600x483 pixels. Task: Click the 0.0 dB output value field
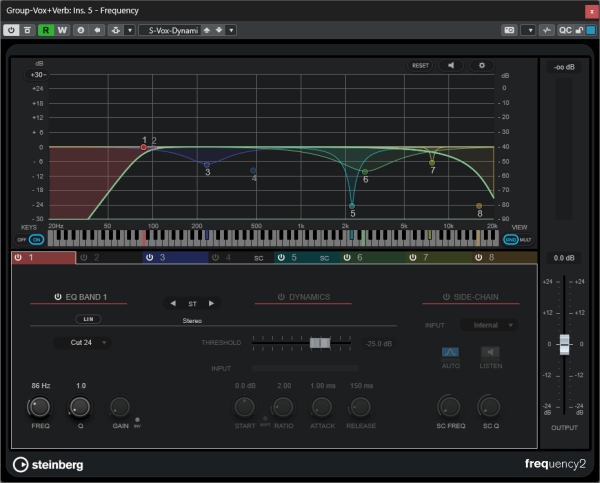[564, 258]
